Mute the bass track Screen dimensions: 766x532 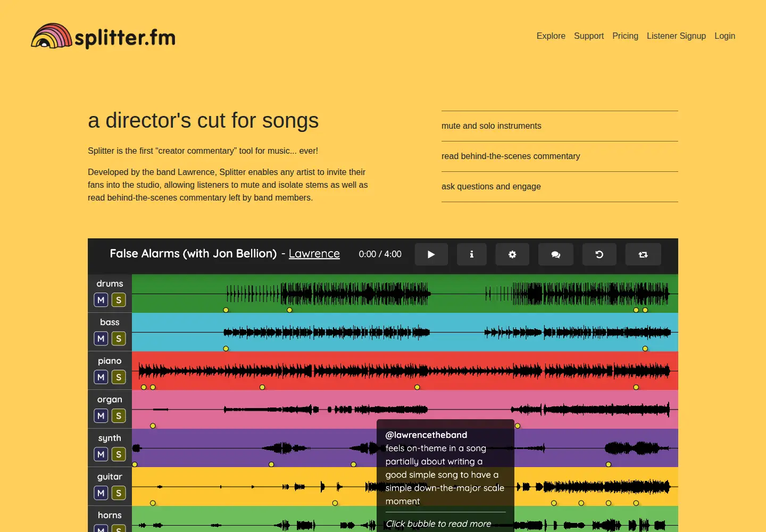tap(101, 338)
